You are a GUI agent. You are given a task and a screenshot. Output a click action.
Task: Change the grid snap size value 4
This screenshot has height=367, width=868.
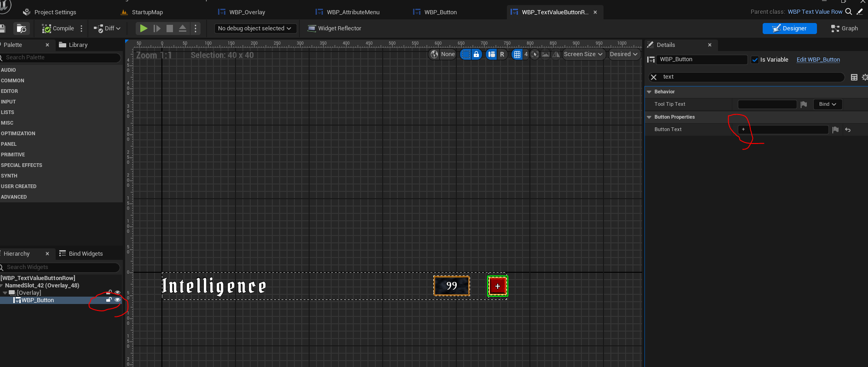[526, 54]
